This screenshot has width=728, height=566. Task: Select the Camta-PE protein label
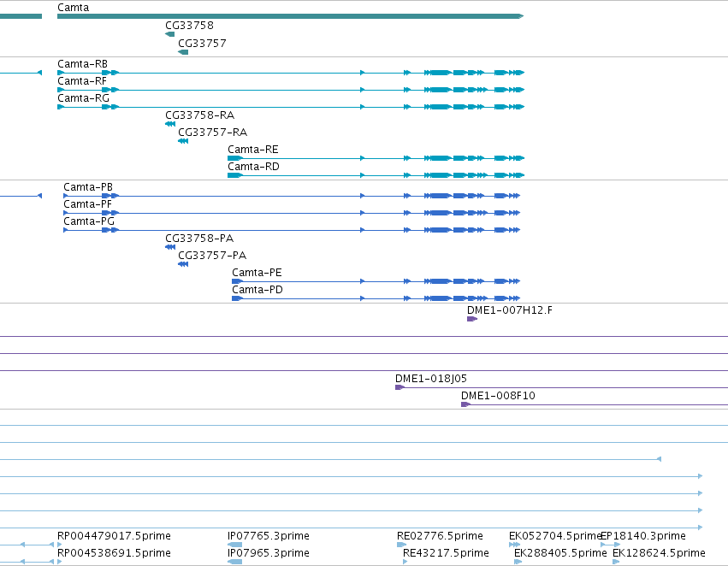click(257, 273)
